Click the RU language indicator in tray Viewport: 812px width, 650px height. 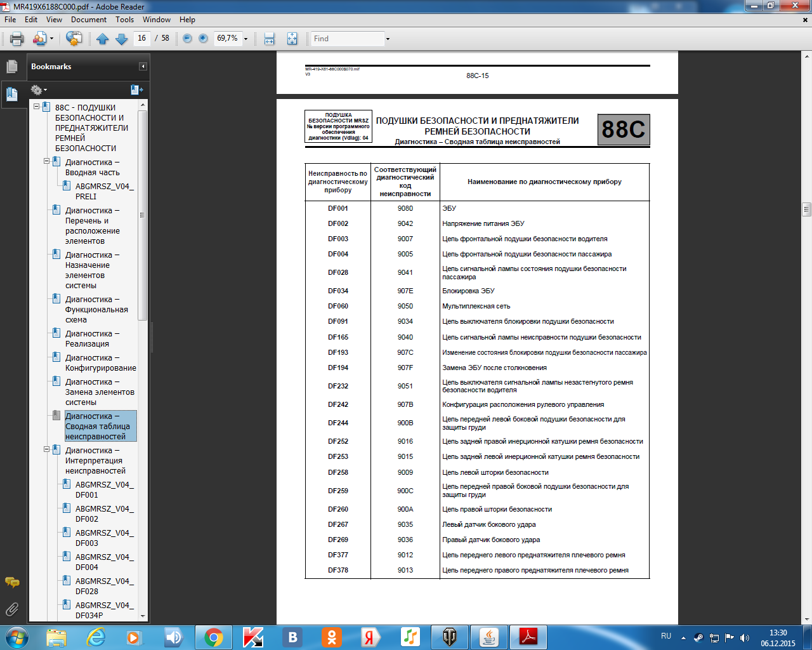pyautogui.click(x=666, y=636)
